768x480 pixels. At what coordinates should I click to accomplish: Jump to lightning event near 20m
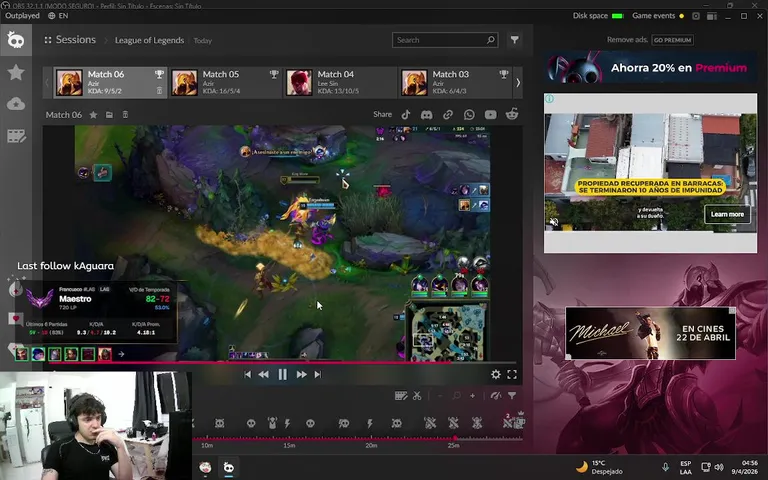click(370, 423)
